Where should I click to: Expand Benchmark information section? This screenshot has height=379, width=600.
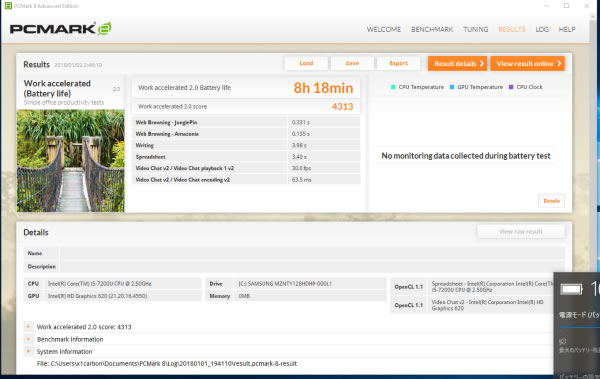tap(28, 339)
